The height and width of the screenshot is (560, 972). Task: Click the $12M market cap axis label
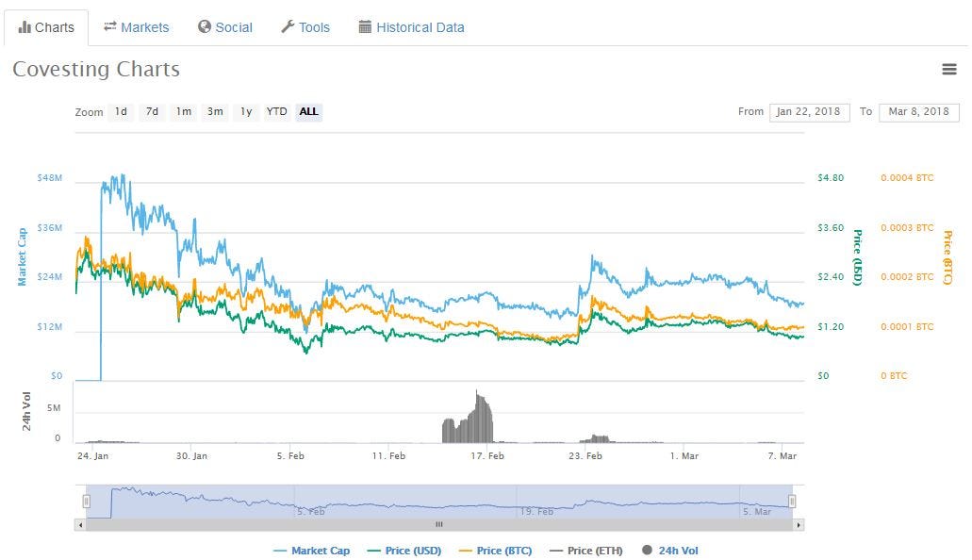[50, 327]
